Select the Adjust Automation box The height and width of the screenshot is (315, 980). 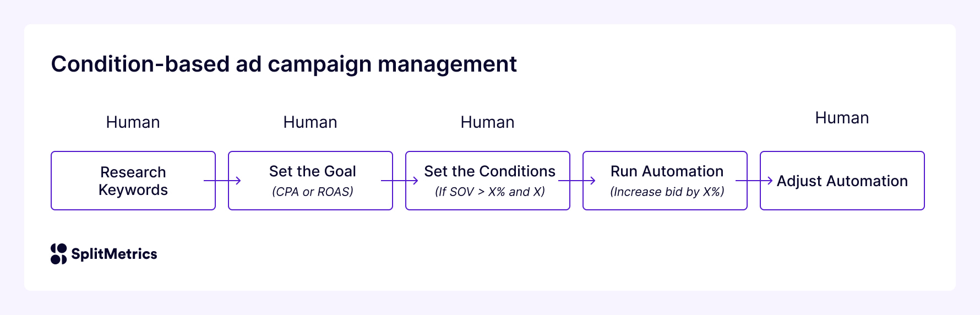click(842, 181)
